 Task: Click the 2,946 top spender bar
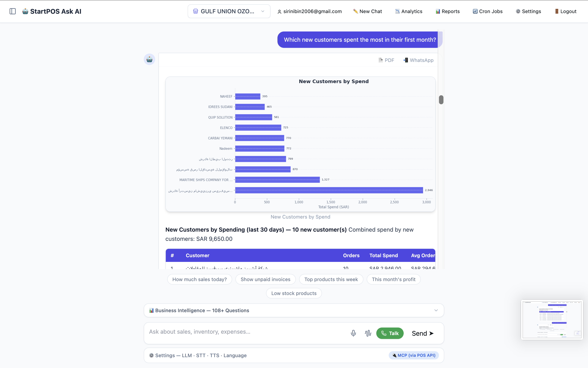click(x=329, y=190)
